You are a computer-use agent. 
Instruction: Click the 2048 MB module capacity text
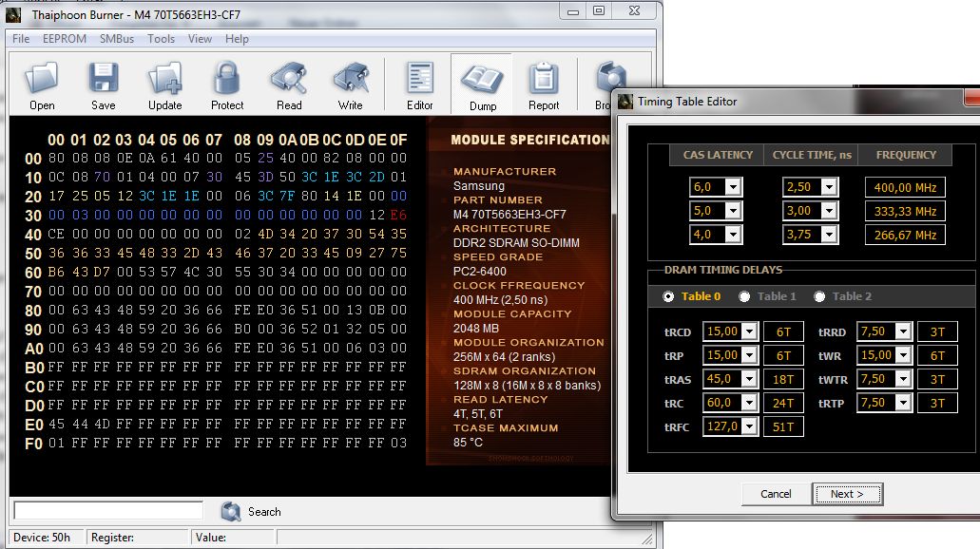tap(475, 329)
